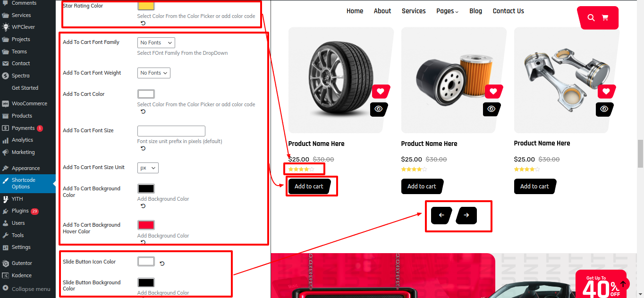The image size is (644, 298).
Task: Click the next slide arrow button
Action: pyautogui.click(x=466, y=215)
